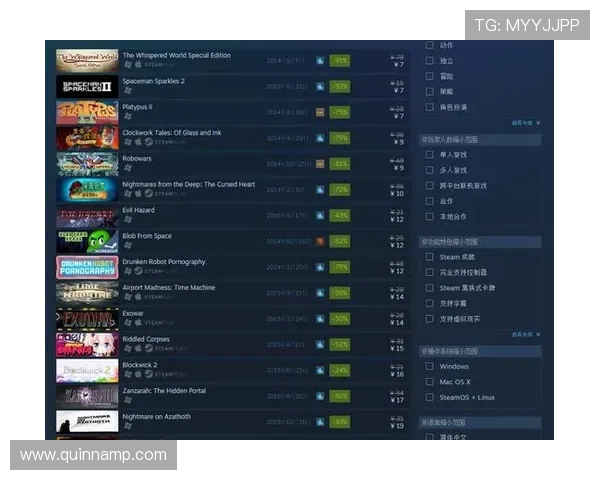600x480 pixels.
Task: Click type icon in Platypus II row
Action: click(320, 112)
